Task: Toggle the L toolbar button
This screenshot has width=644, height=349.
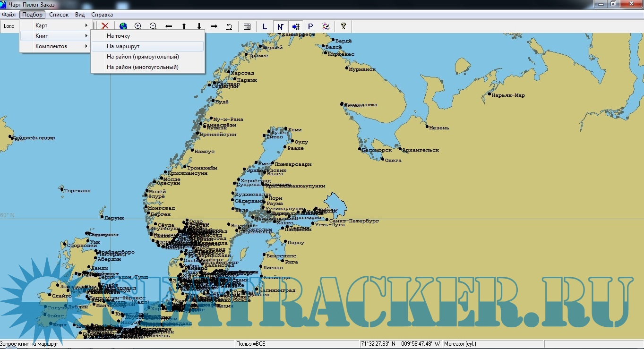Action: [265, 26]
